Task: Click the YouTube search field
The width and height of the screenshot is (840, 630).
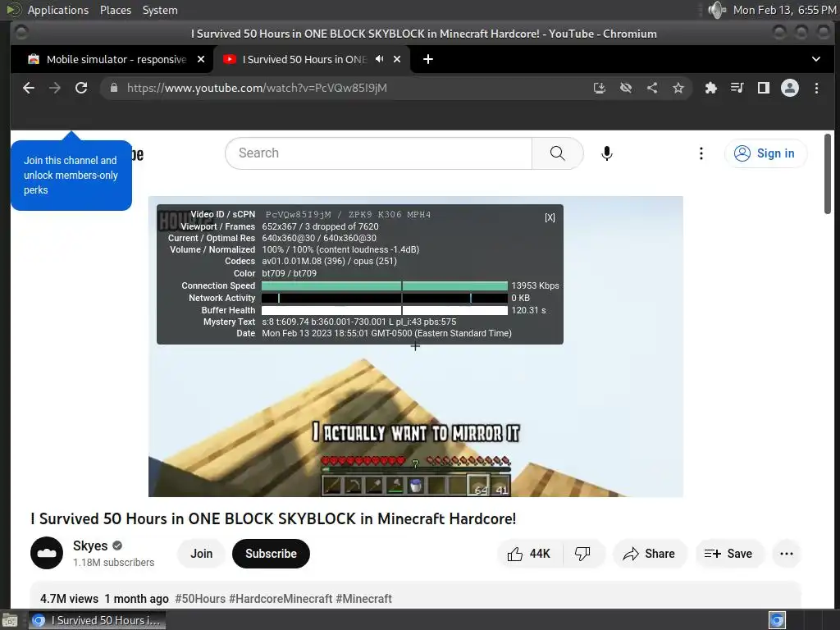Action: pyautogui.click(x=379, y=153)
